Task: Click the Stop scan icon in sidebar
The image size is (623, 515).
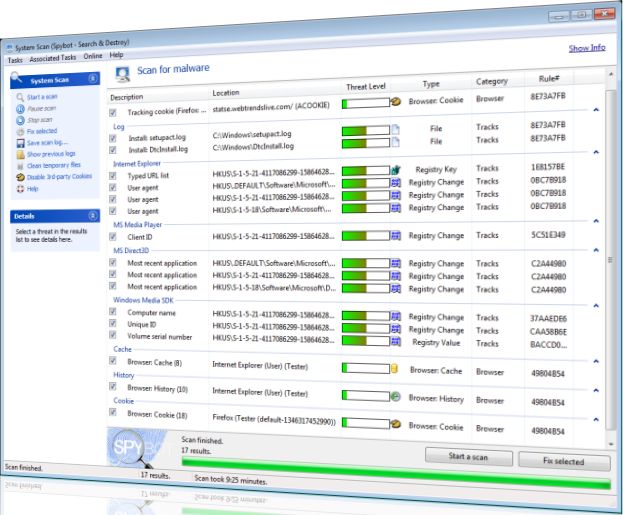Action: pos(20,120)
